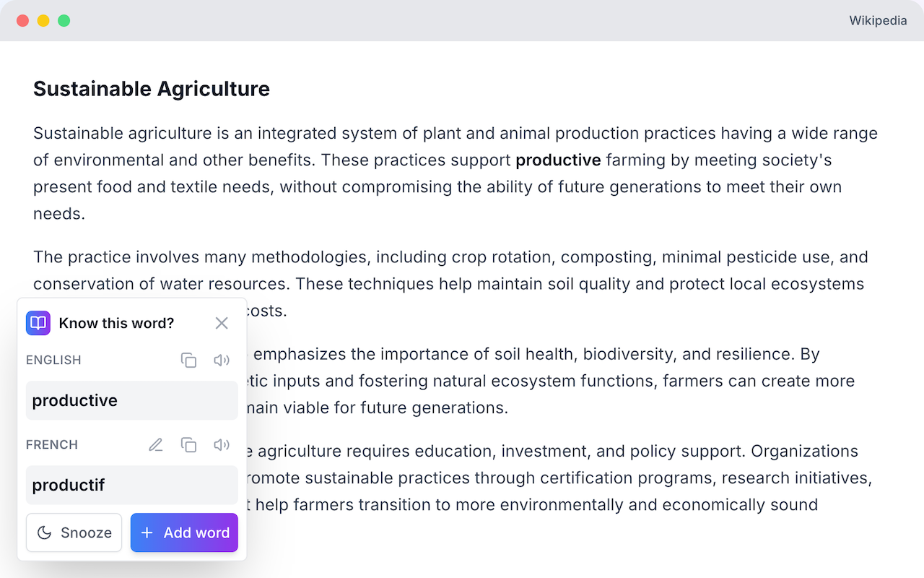Close the "Know this word?" popup
Image resolution: width=924 pixels, height=578 pixels.
tap(222, 323)
